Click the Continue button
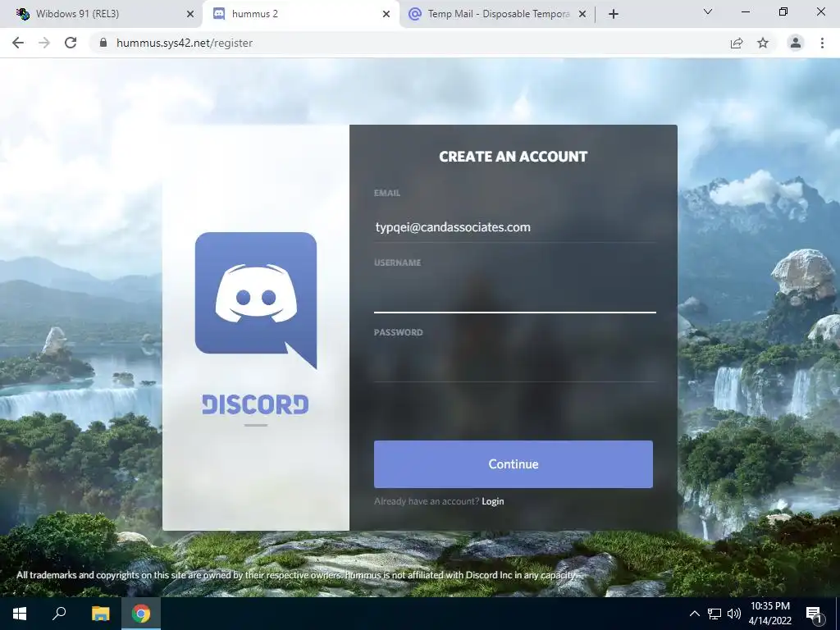 pyautogui.click(x=514, y=464)
